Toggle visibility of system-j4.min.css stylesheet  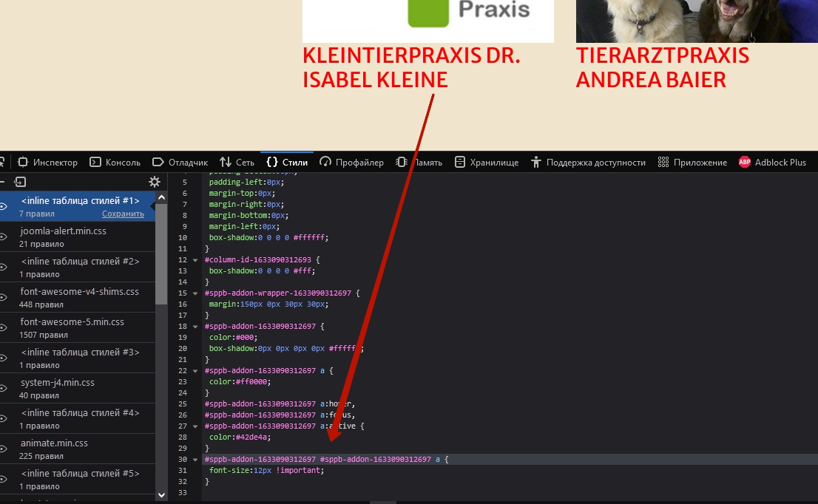tap(4, 388)
